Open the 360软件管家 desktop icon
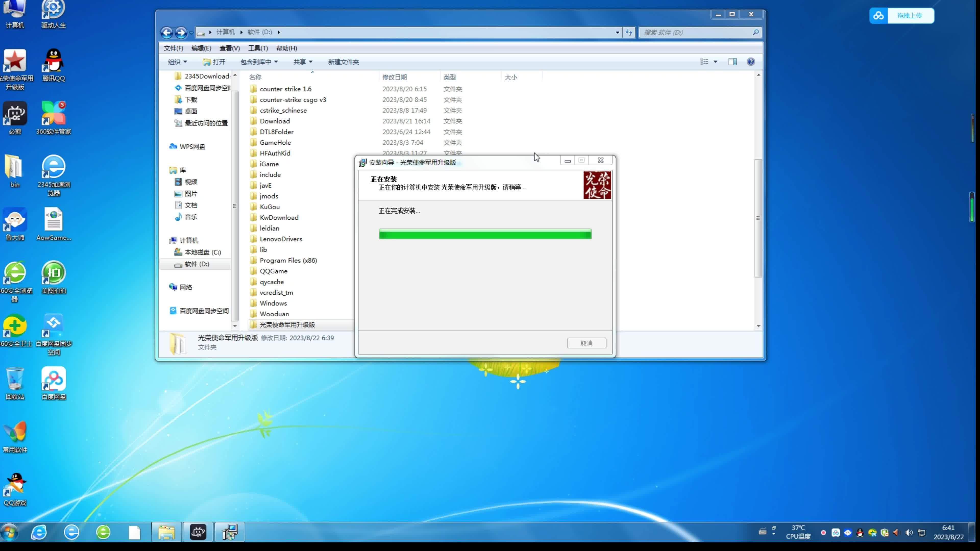The width and height of the screenshot is (980, 551). click(53, 118)
